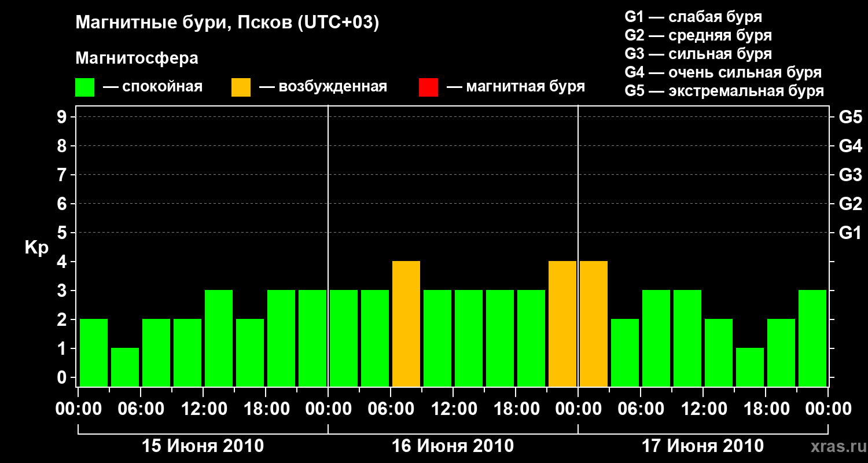
Task: Click the green bar starting 12:00 on 16 Июня
Action: click(x=469, y=338)
